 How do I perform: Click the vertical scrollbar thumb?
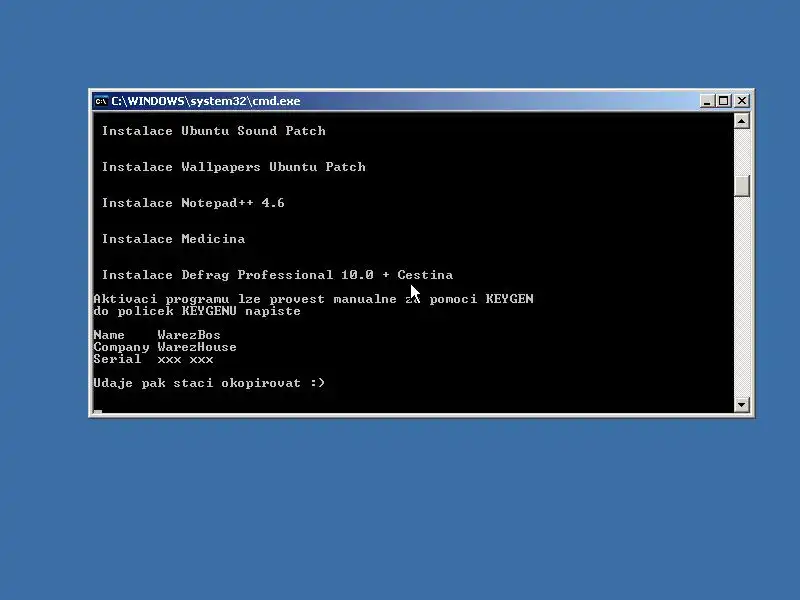[x=741, y=186]
